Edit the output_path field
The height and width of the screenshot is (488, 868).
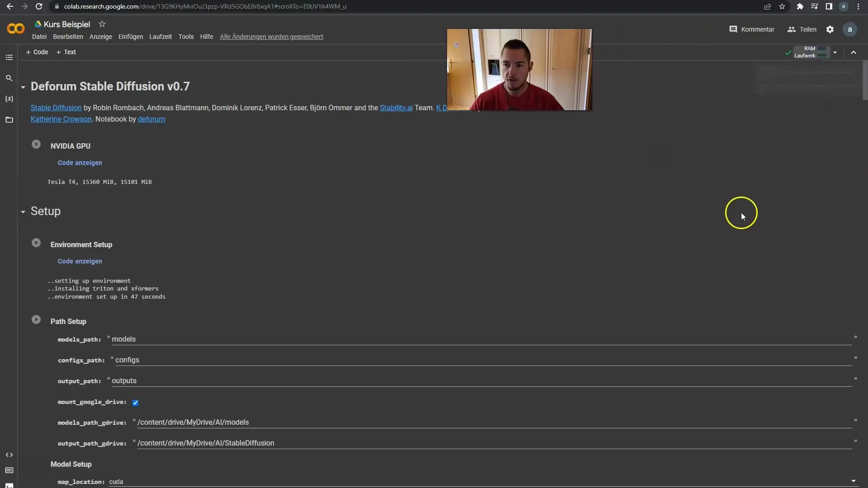[481, 381]
